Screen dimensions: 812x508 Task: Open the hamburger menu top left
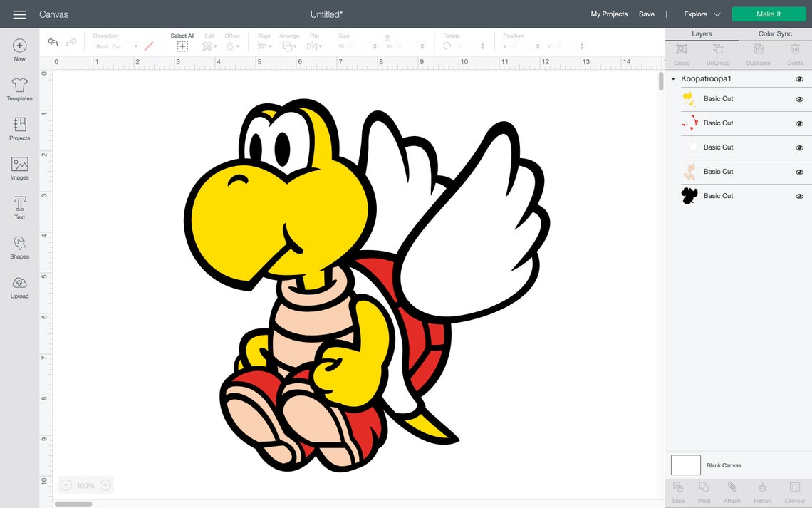point(19,14)
